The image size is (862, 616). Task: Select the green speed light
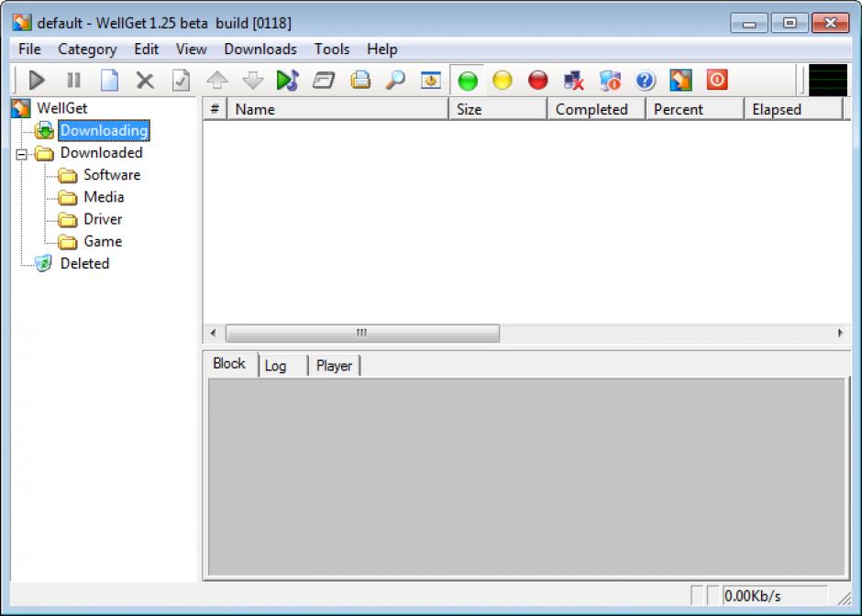[x=468, y=81]
